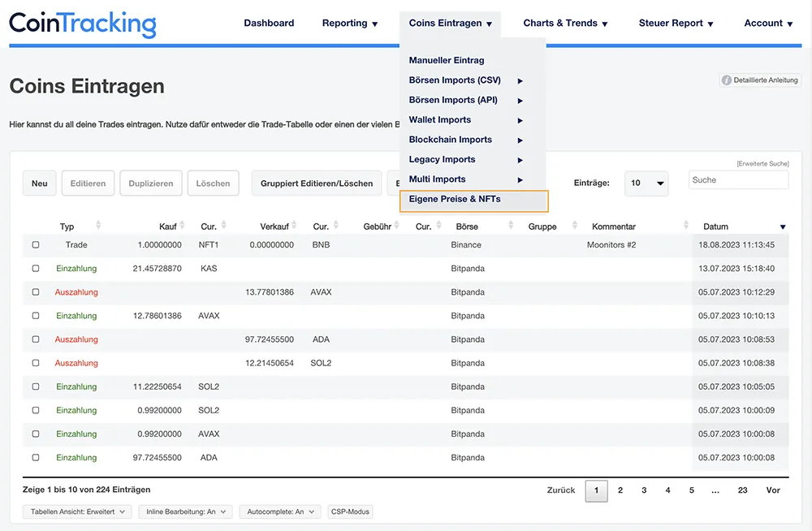This screenshot has width=812, height=531.
Task: Click the Löschen button
Action: [213, 183]
